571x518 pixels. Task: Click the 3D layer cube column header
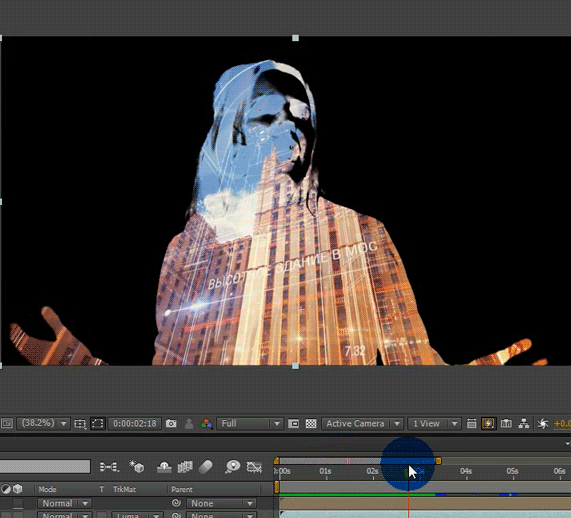click(17, 489)
